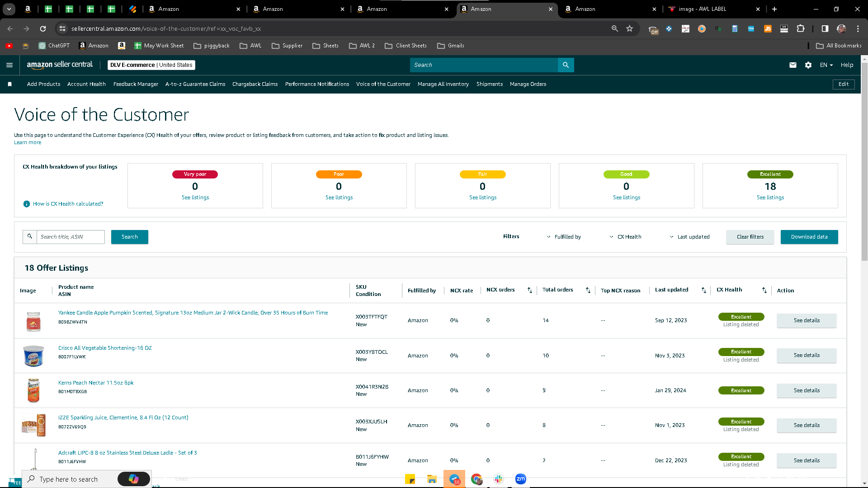Open the Adcraft Stainless Steel Ladle link
Viewport: 868px width, 488px height.
click(127, 453)
